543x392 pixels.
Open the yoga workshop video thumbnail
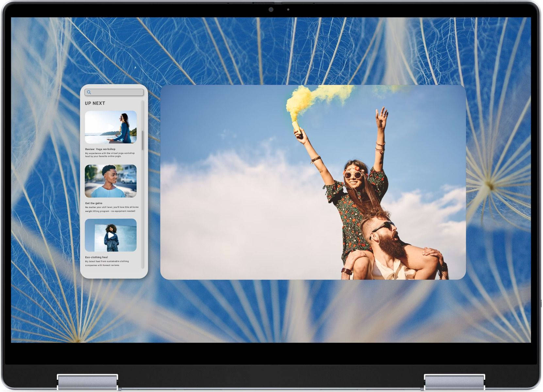pyautogui.click(x=111, y=127)
